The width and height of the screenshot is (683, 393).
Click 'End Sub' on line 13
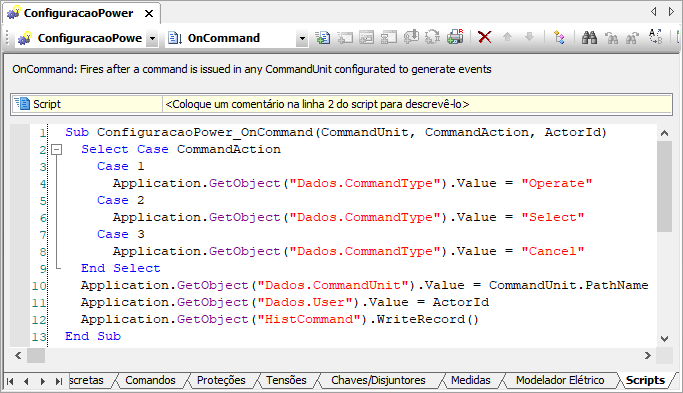(x=93, y=336)
